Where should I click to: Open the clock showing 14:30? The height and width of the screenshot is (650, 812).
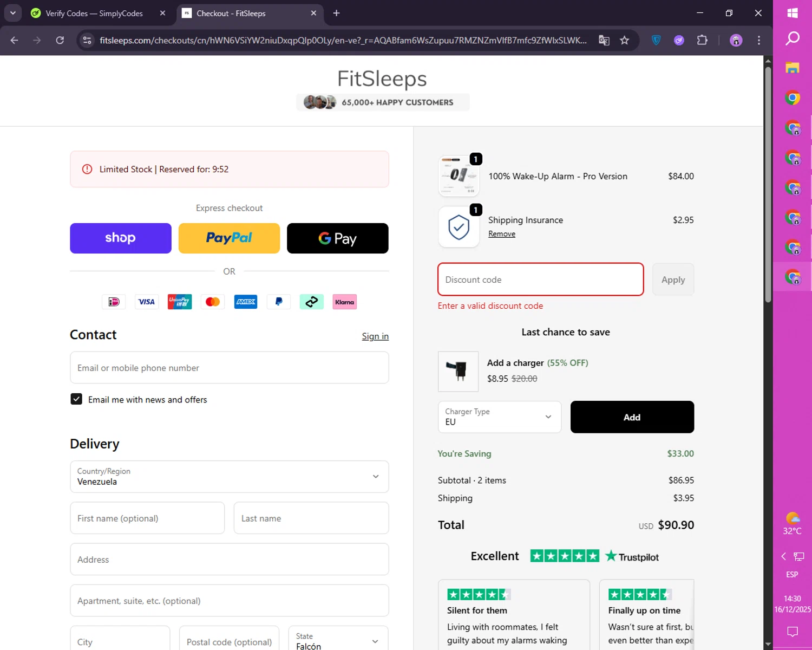(793, 604)
